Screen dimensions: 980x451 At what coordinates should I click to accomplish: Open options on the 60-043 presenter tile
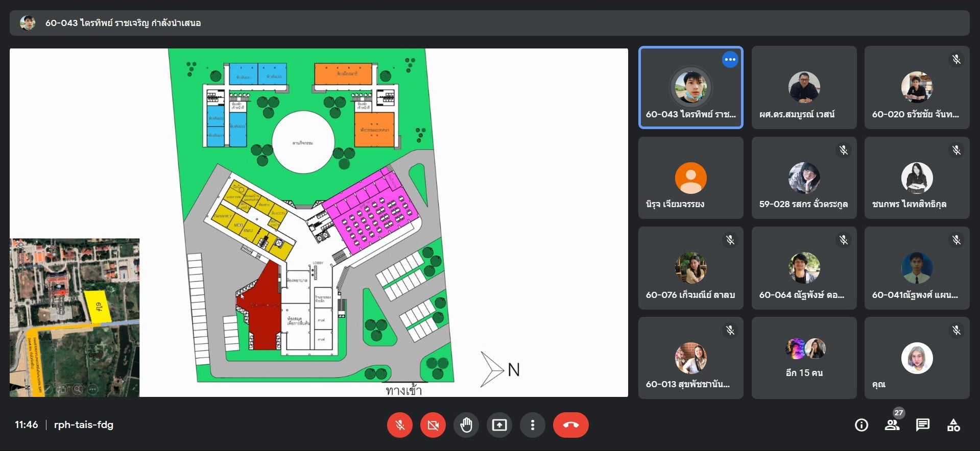tap(730, 60)
